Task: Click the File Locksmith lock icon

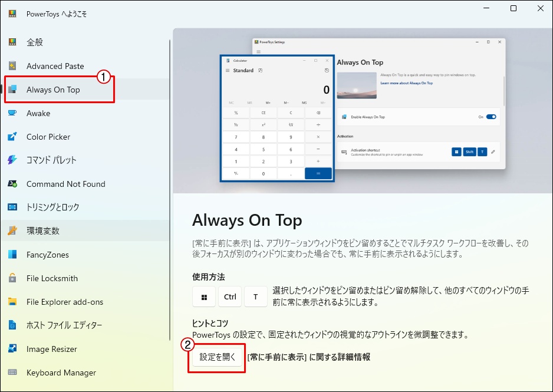Action: pos(13,278)
